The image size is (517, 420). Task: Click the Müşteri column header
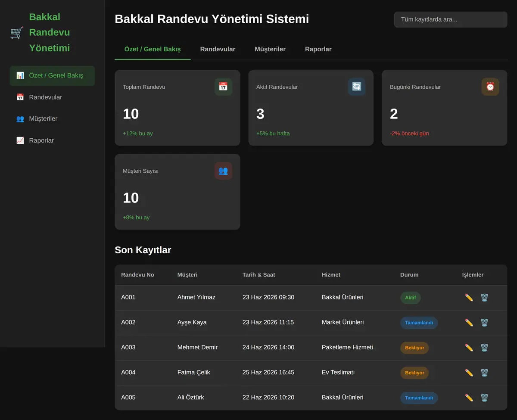[187, 275]
